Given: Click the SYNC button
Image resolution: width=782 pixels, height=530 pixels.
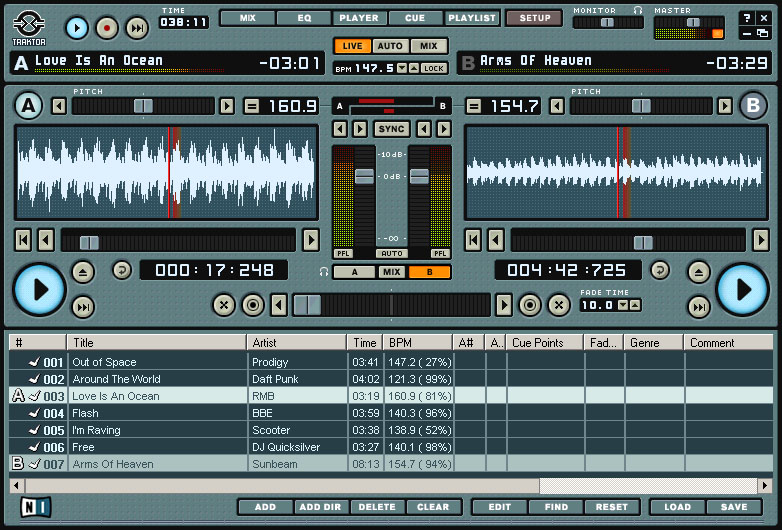Looking at the screenshot, I should 391,129.
